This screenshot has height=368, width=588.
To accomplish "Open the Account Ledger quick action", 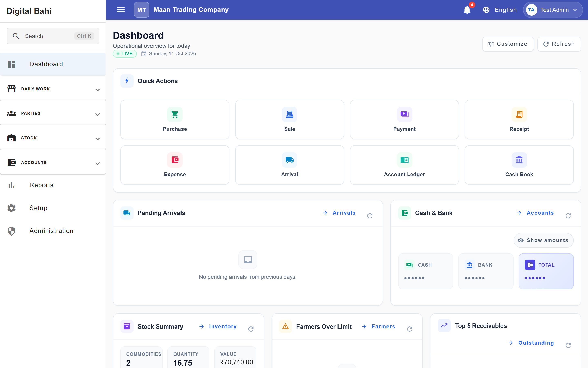I will pyautogui.click(x=404, y=165).
